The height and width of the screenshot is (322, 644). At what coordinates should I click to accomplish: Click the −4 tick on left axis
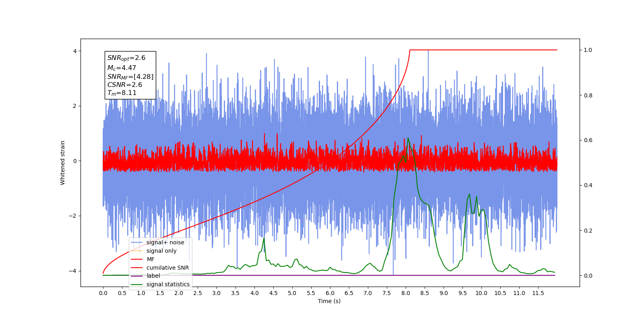(73, 271)
